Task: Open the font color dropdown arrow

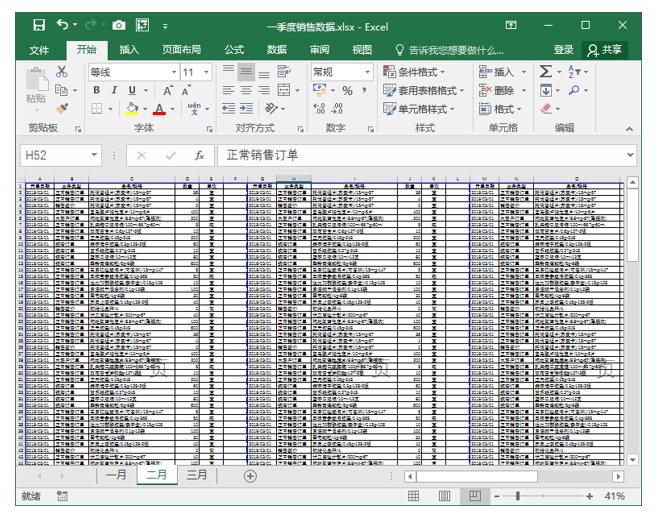Action: coord(172,109)
